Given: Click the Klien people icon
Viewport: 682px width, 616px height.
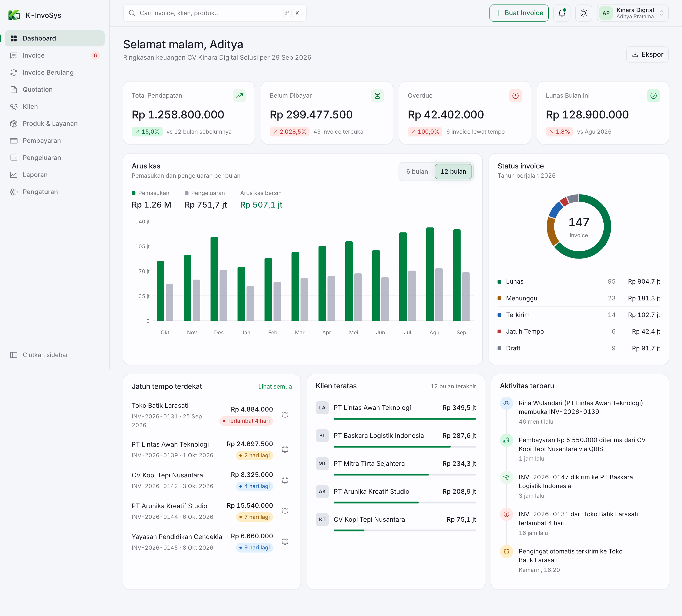Looking at the screenshot, I should coord(13,107).
